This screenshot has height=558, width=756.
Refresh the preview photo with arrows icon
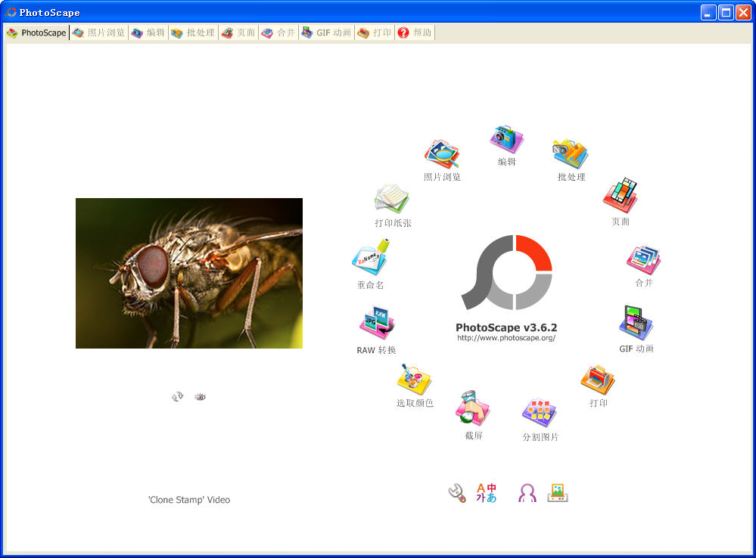pos(177,397)
